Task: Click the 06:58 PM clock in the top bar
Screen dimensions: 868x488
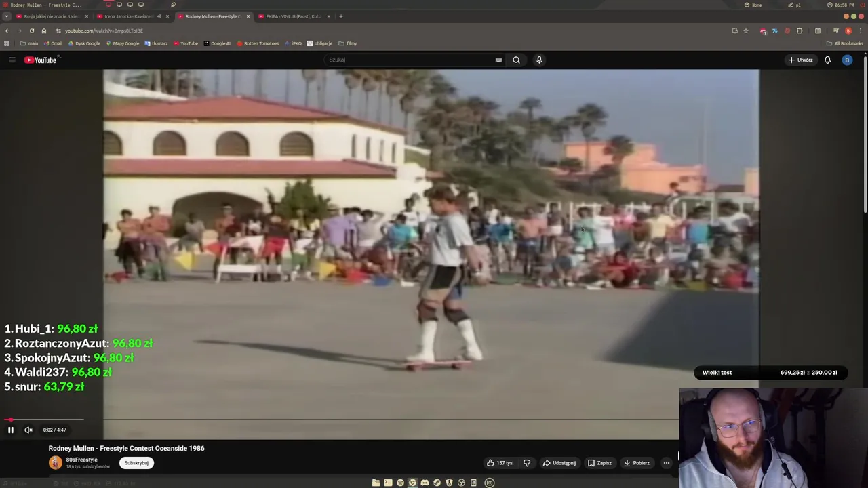Action: [x=841, y=5]
